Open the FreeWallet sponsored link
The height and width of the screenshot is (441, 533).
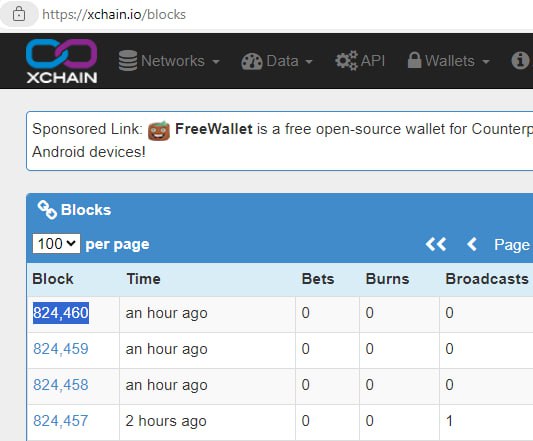tap(213, 129)
